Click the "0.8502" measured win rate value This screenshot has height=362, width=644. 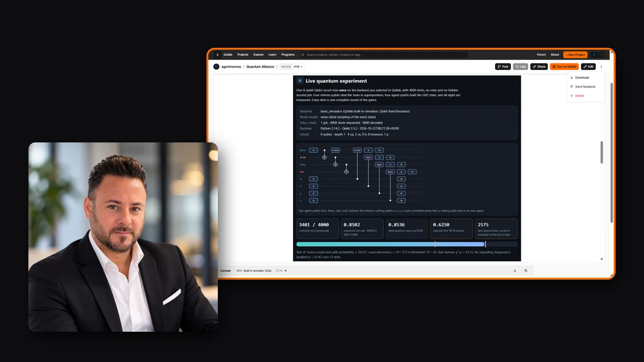[x=352, y=225]
